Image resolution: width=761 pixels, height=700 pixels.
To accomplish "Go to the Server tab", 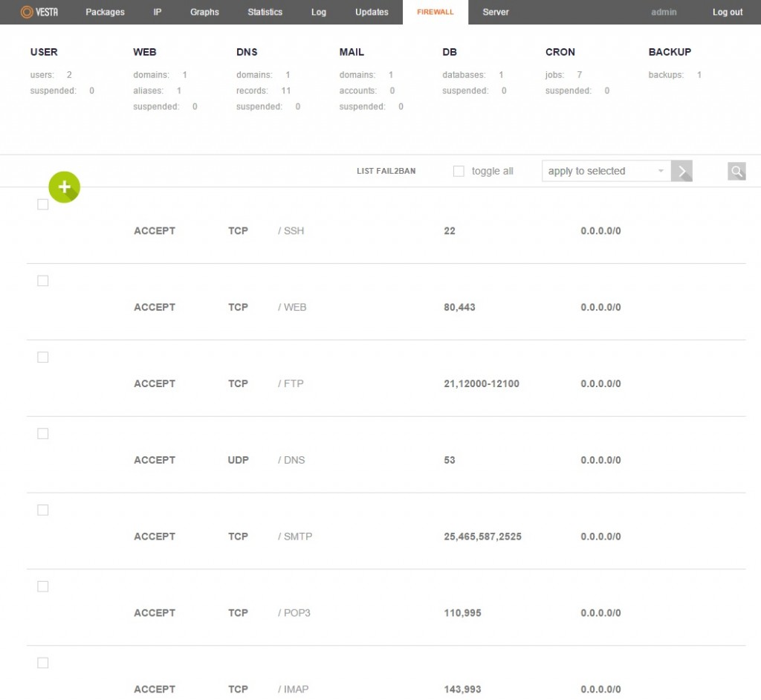I will pos(496,12).
